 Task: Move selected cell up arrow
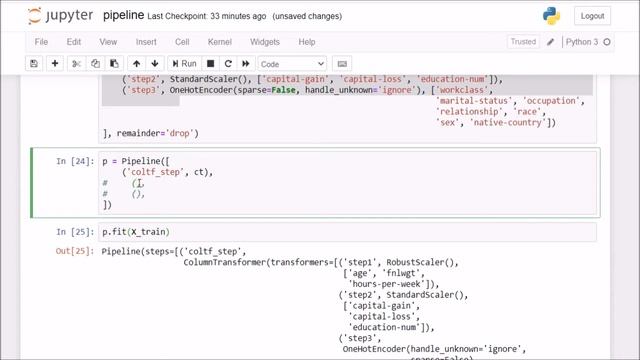click(x=136, y=64)
